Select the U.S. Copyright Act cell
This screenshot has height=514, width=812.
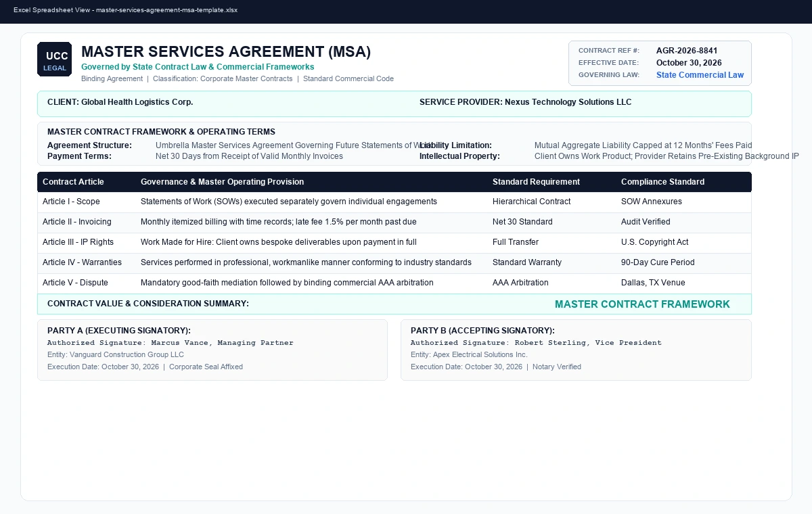click(x=654, y=242)
